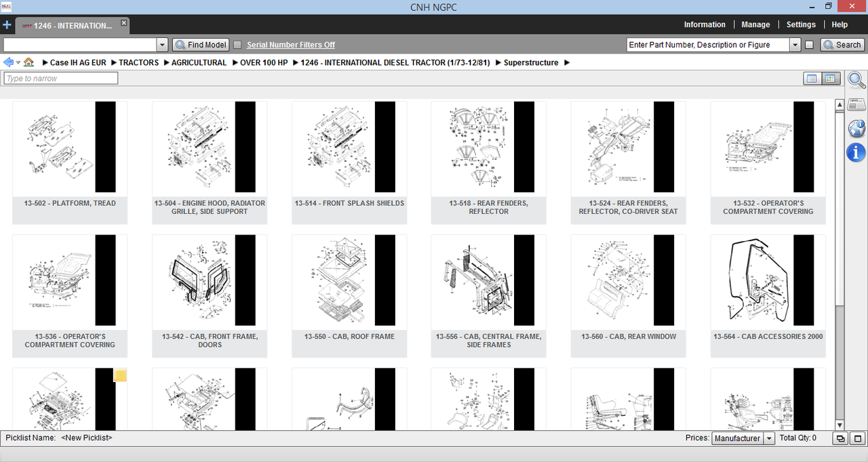Open the Manage menu

pyautogui.click(x=755, y=24)
